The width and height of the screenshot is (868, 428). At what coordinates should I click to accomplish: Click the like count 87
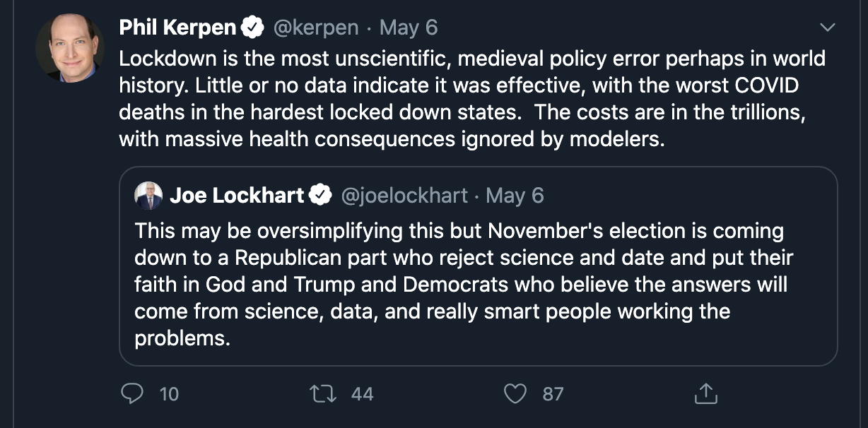tap(553, 394)
